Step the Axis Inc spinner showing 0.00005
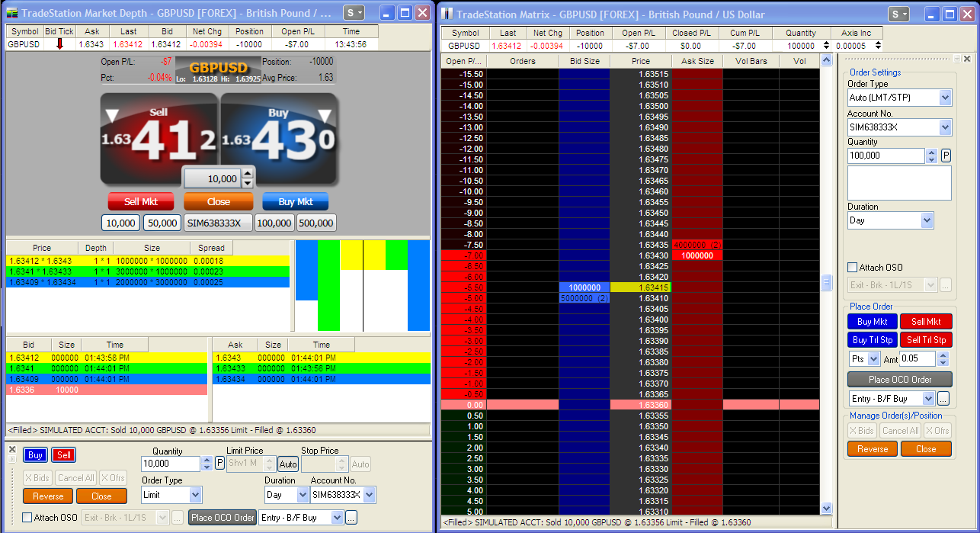The height and width of the screenshot is (533, 980). click(877, 46)
